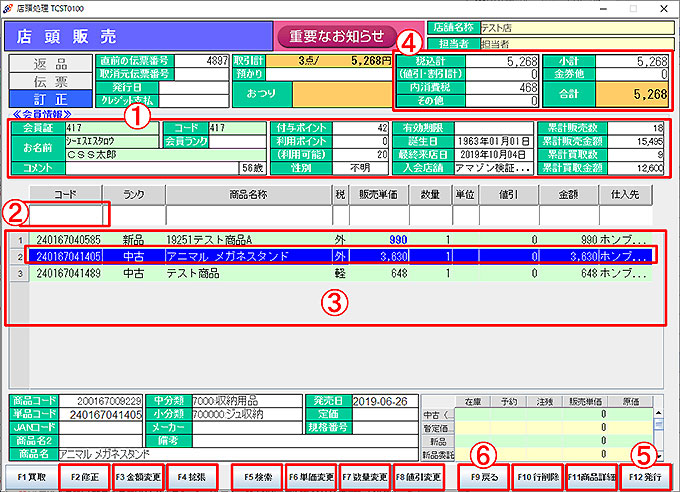Select F7 数量変更 button
This screenshot has width=680, height=492.
tap(365, 478)
